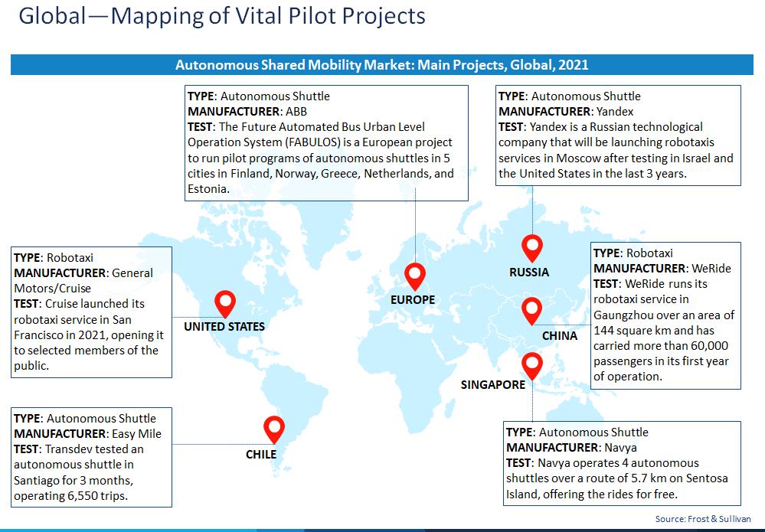Click the line 'Island, offering the rides for free.'
Screen dimensions: 765x532
[592, 494]
